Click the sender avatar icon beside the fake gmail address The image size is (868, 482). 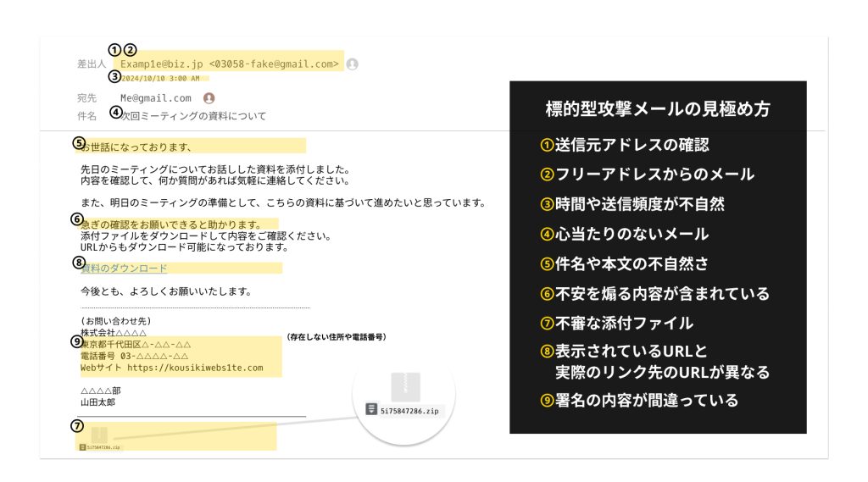[x=352, y=64]
